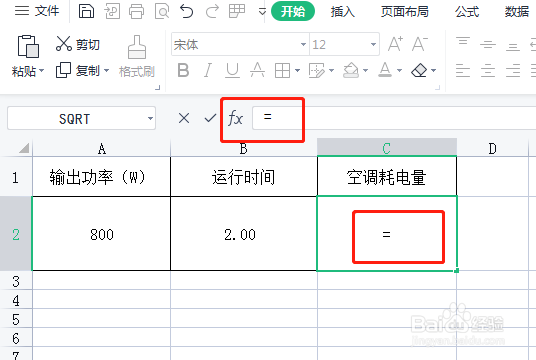This screenshot has width=536, height=360.
Task: Align text left
Action: [463, 70]
